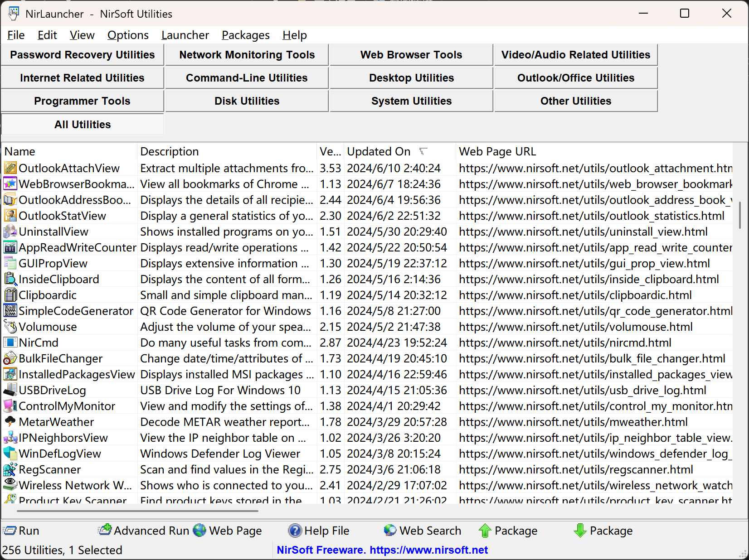The image size is (749, 560).
Task: Click the OutlookAddressBookView row icon
Action: pos(10,200)
